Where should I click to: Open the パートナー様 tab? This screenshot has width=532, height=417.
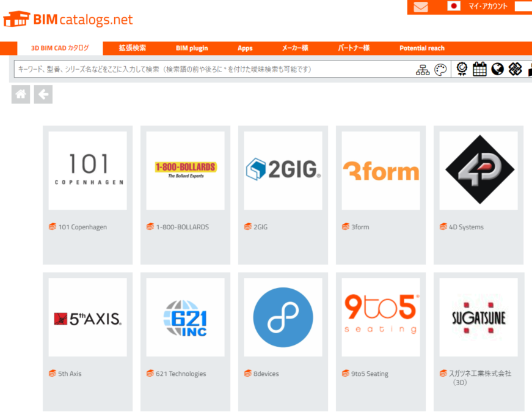tap(354, 48)
